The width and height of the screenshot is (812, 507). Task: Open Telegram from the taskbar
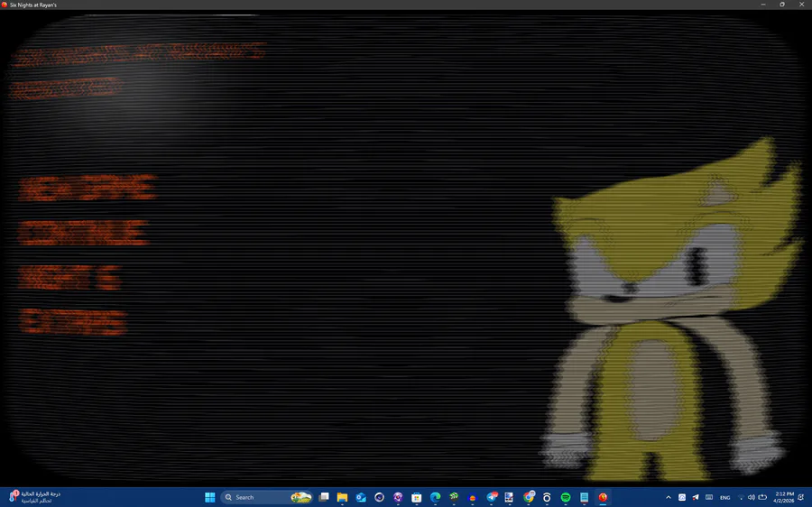492,497
